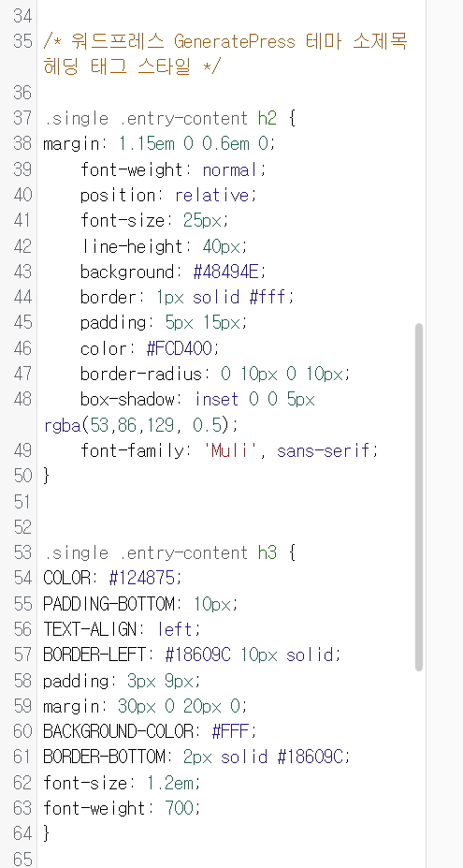Click the 'rgba(53,86,129, 0.5);' value
Viewport: 463px width, 868px height.
[x=141, y=425]
